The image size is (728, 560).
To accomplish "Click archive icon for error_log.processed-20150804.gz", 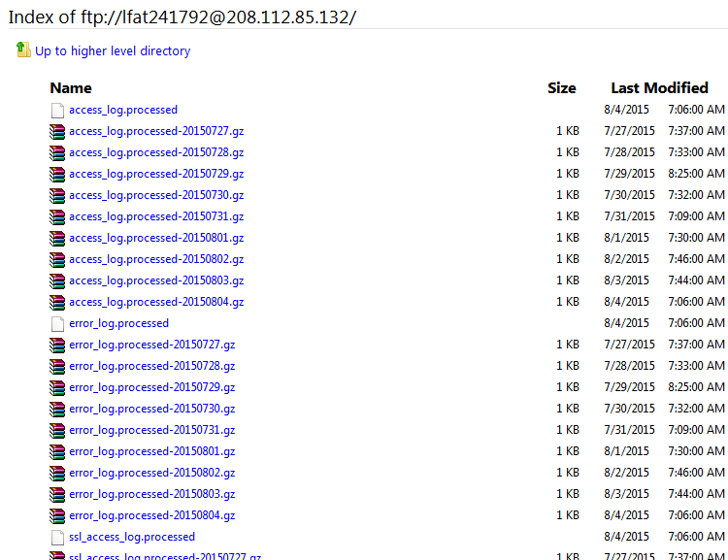I will pyautogui.click(x=57, y=516).
